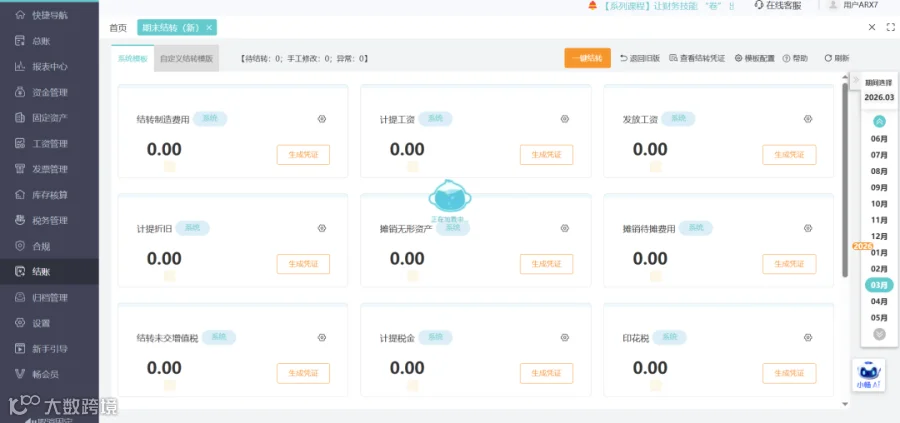Open 总账 in sidebar
Image resolution: width=900 pixels, height=423 pixels.
point(49,41)
